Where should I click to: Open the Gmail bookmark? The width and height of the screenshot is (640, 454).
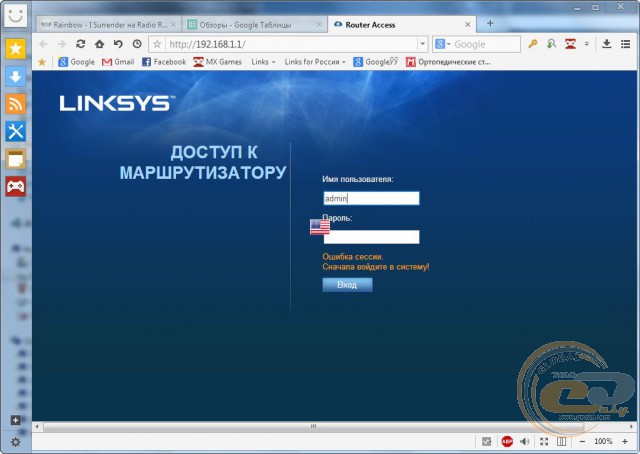[x=118, y=62]
